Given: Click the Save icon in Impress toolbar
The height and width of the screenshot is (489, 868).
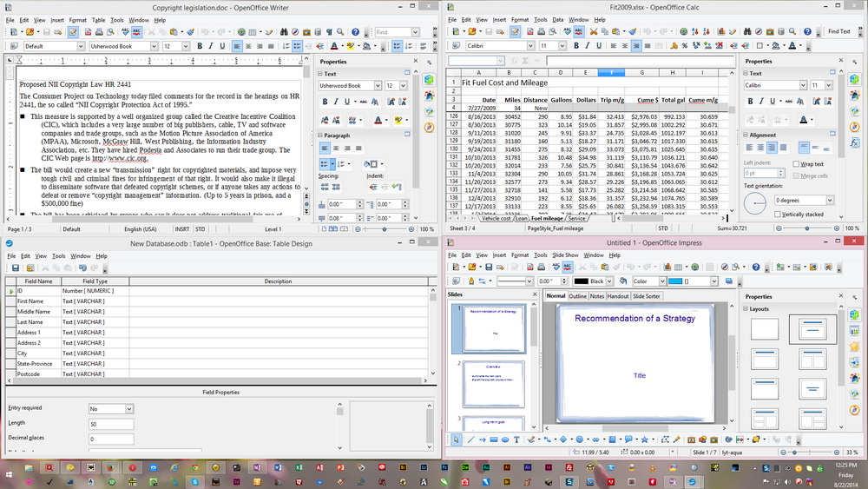Looking at the screenshot, I should pyautogui.click(x=489, y=267).
